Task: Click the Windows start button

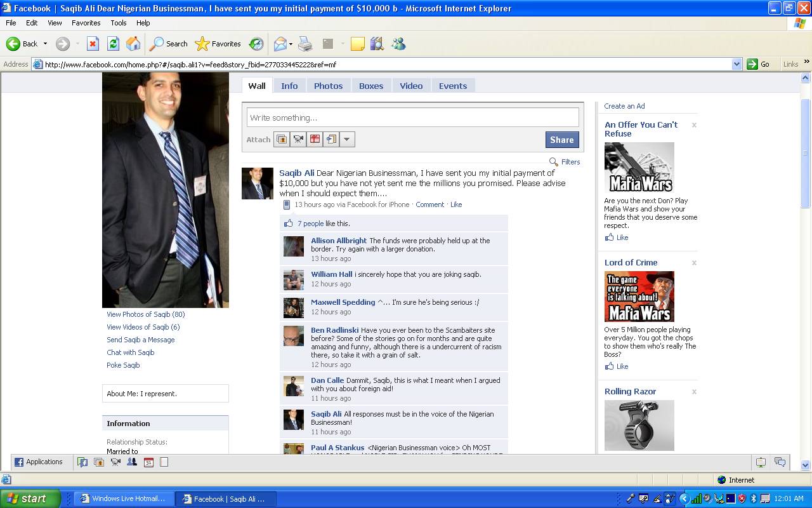Action: point(30,498)
